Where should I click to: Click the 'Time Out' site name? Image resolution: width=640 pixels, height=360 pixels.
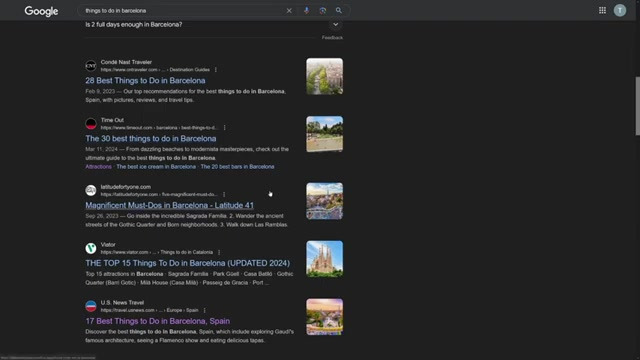point(112,120)
